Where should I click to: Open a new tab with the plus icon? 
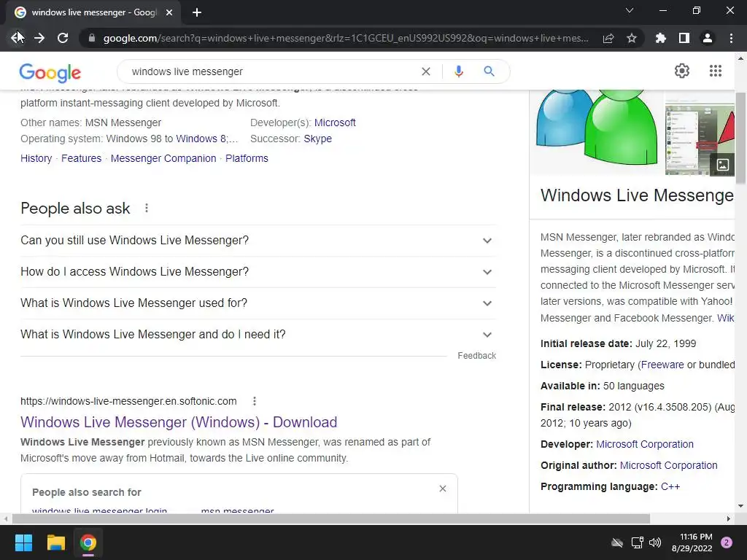[197, 12]
